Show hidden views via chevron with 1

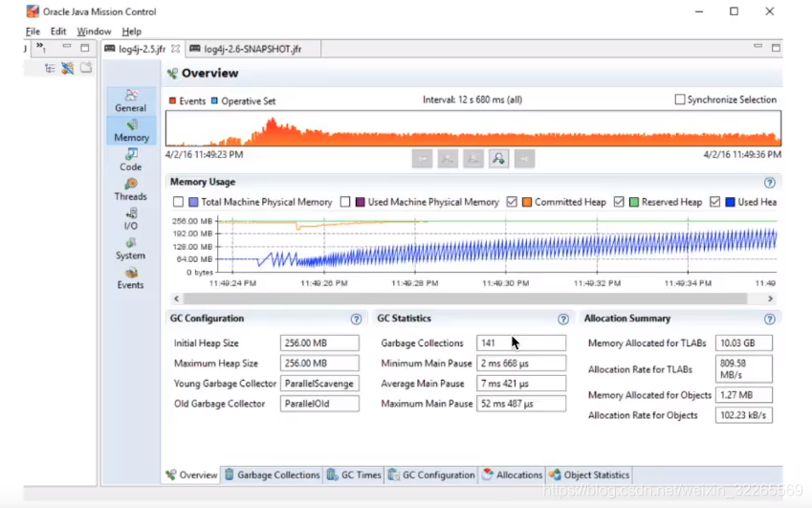coord(41,48)
